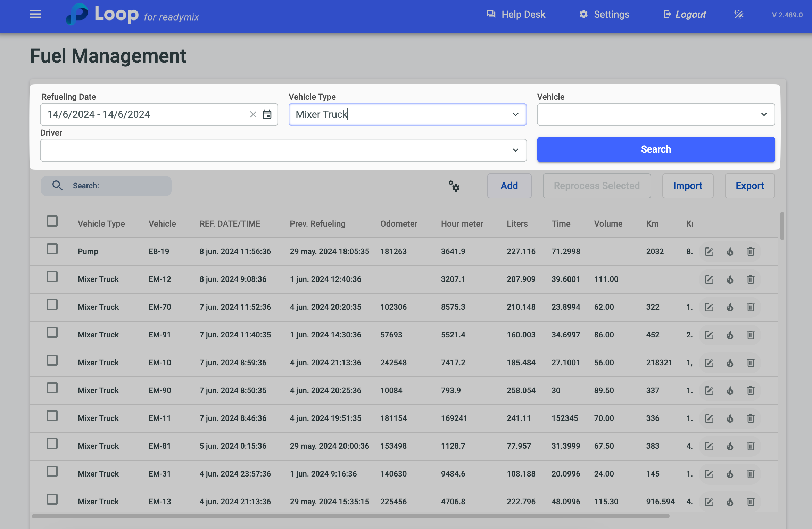Image resolution: width=812 pixels, height=529 pixels.
Task: Edit the EB-19 Pump refueling row
Action: pyautogui.click(x=709, y=252)
